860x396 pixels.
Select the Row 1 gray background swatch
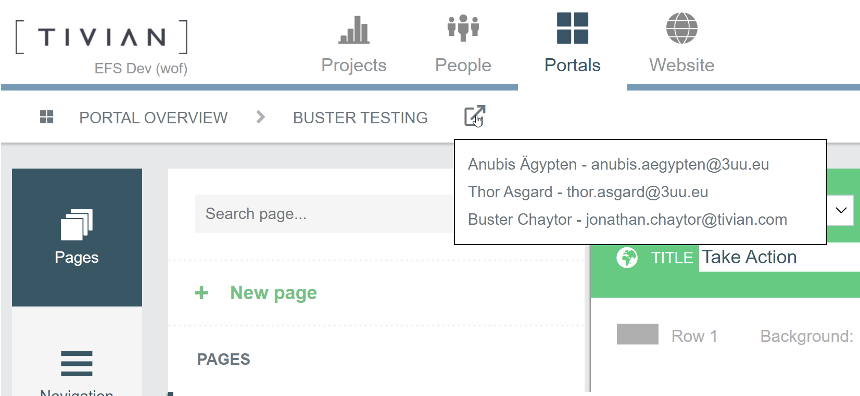(x=637, y=334)
